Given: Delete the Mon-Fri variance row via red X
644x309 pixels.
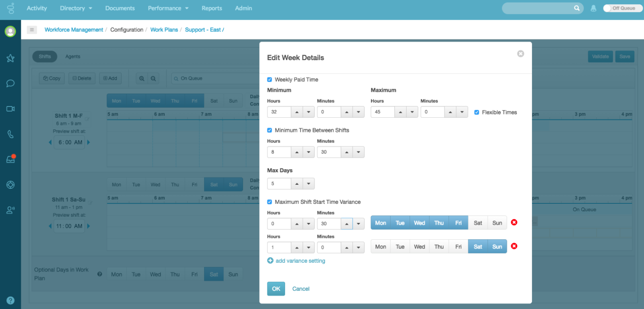Looking at the screenshot, I should 514,222.
